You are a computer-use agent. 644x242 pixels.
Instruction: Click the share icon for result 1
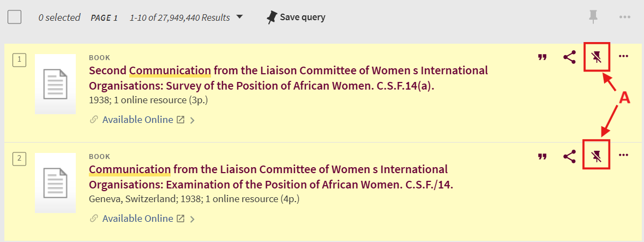coord(569,57)
